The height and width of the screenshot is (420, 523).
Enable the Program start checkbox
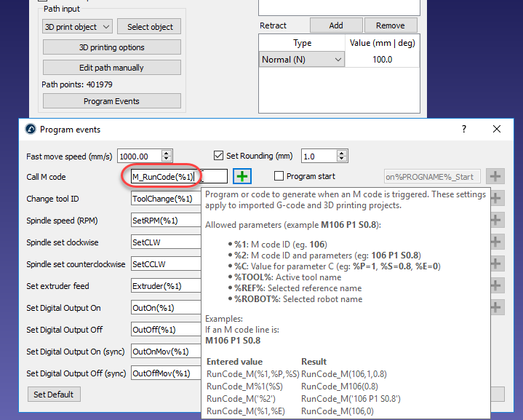coord(279,176)
